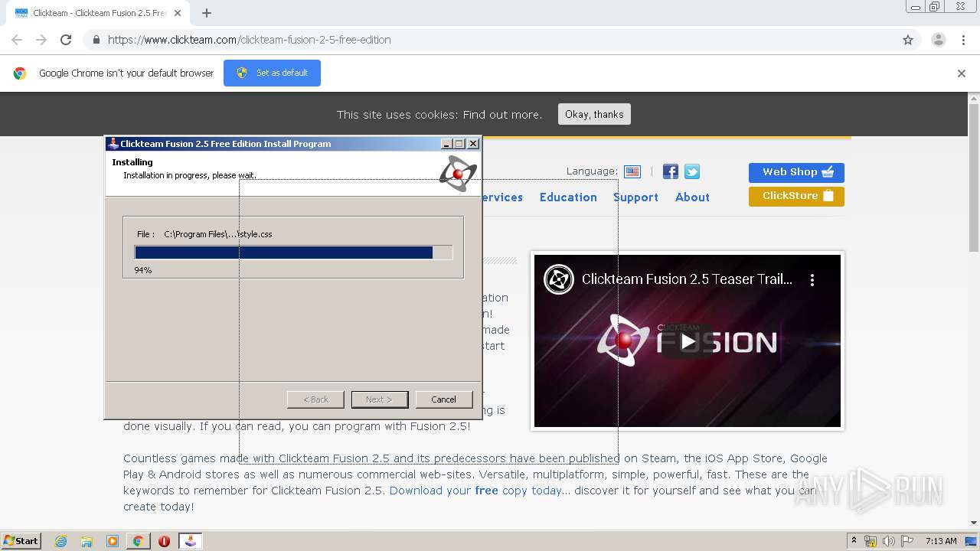Open the Support menu
The height and width of the screenshot is (551, 980).
pos(635,197)
